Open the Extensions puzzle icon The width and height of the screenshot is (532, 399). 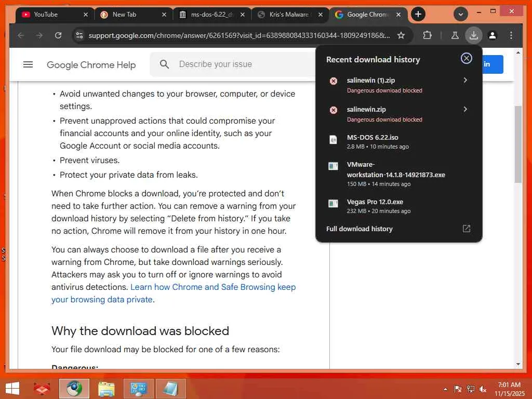(427, 35)
